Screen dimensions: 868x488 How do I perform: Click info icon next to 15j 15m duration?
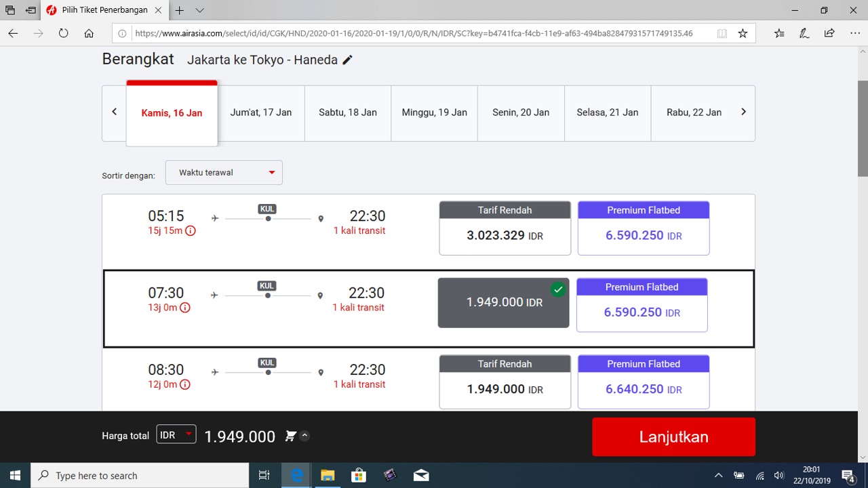[191, 231]
